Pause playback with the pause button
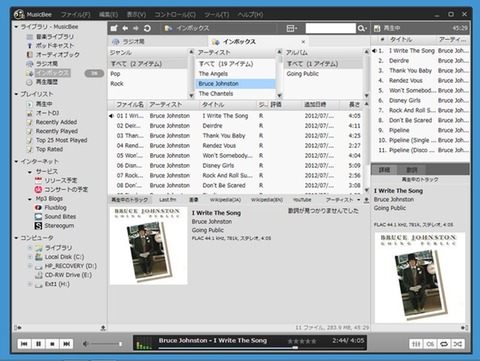480x361 pixels. pos(38,344)
